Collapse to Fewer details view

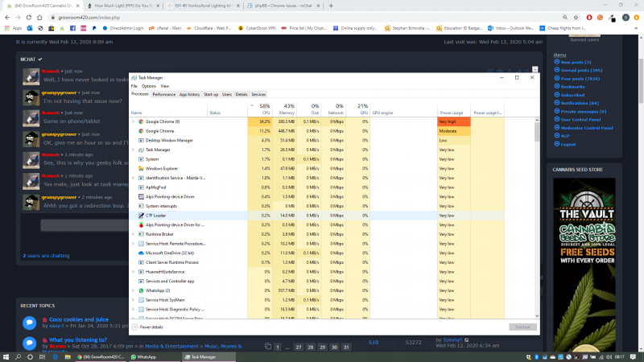[x=151, y=327]
